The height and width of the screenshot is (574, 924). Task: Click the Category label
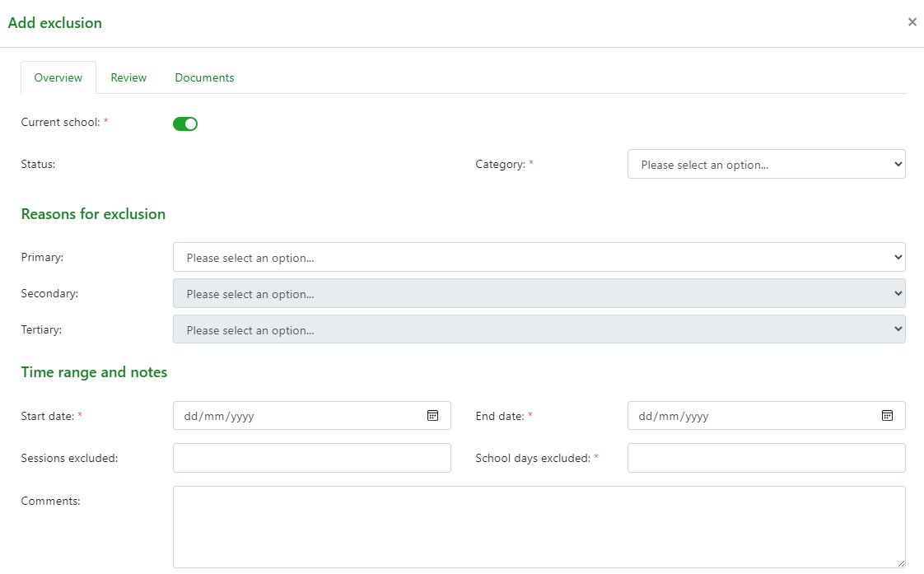pos(501,165)
